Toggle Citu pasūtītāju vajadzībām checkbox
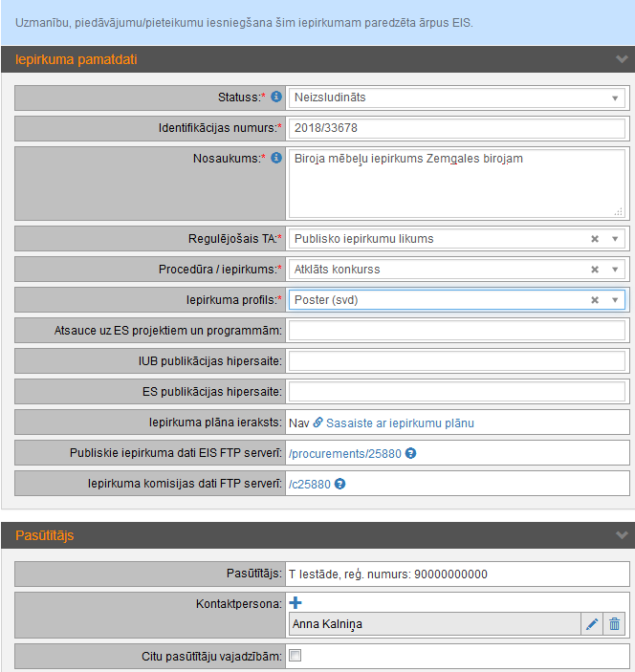The image size is (635, 672). click(296, 656)
